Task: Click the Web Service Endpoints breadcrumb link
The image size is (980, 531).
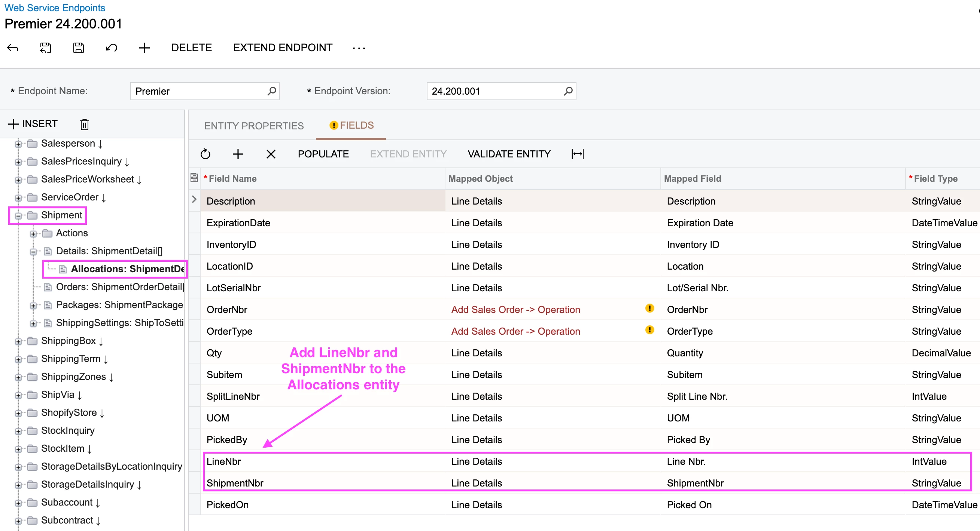Action: click(55, 7)
